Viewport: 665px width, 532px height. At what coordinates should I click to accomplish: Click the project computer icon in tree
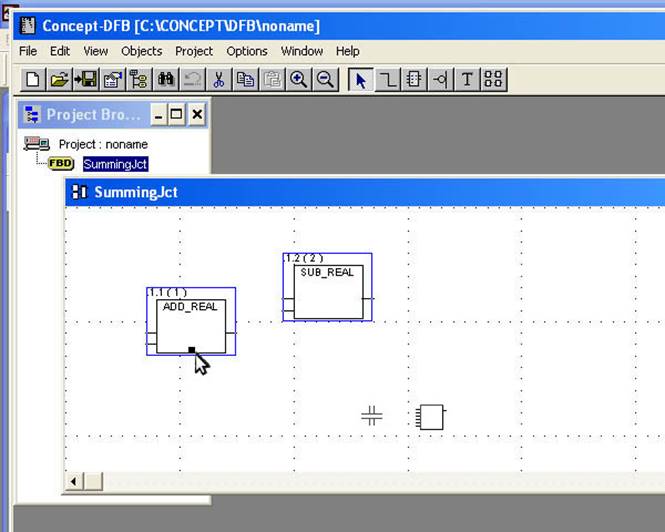pyautogui.click(x=36, y=143)
